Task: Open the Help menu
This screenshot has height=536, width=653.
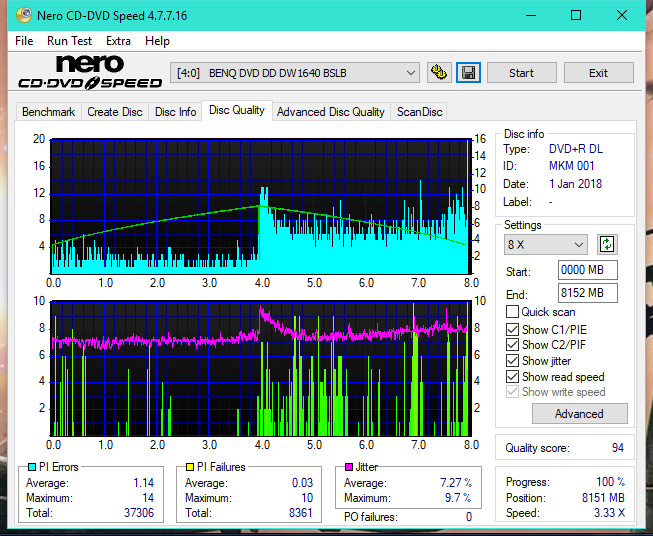Action: (x=157, y=41)
